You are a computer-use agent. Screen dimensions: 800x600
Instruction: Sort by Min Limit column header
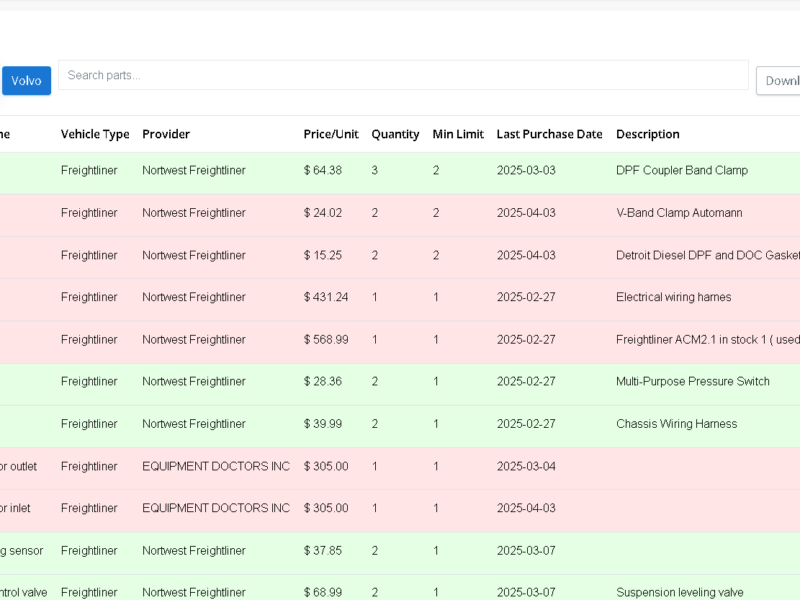(458, 134)
